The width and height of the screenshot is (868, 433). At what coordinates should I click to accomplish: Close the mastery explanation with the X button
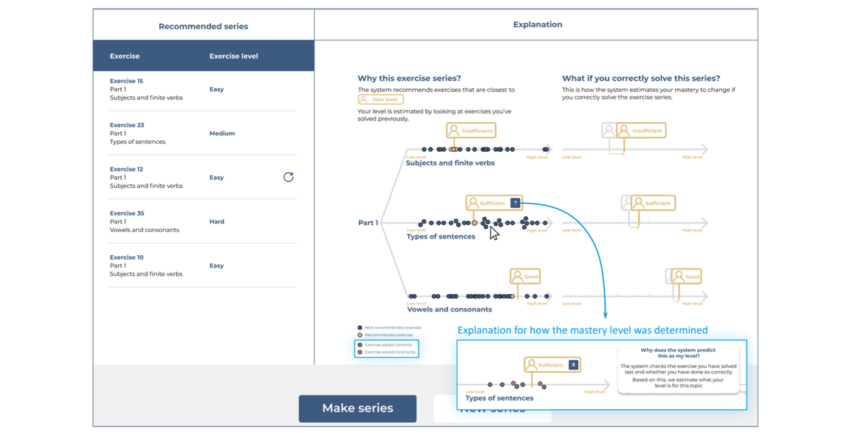574,365
